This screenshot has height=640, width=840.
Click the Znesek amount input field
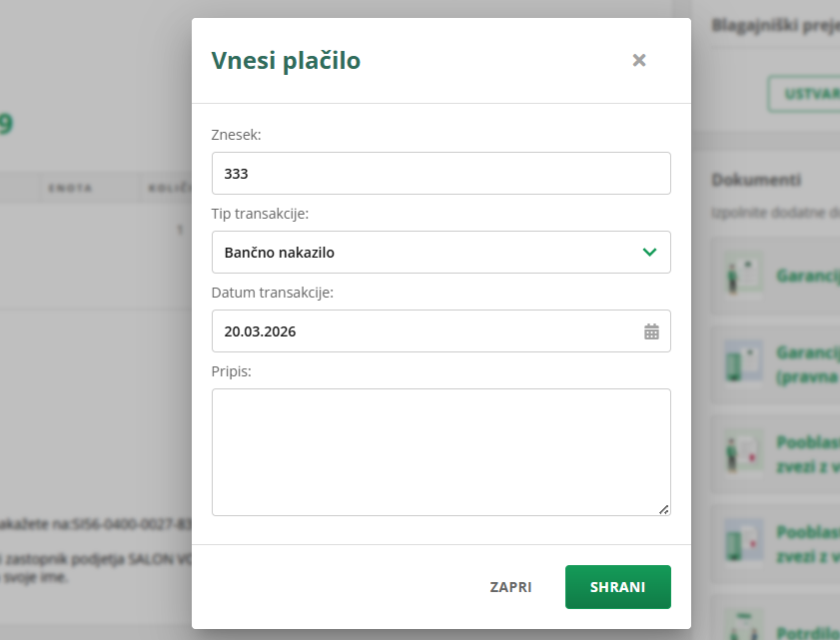[440, 174]
